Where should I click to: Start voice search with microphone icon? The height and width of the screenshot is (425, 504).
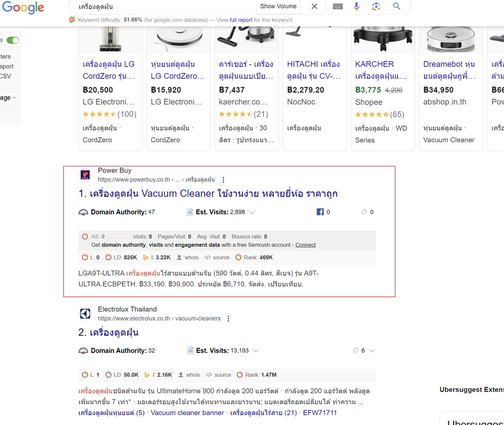click(x=356, y=6)
